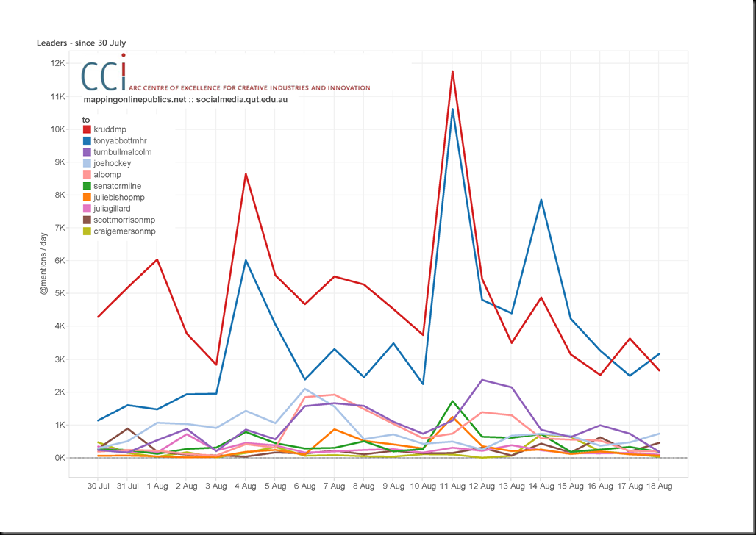Click the kruddmp peak point on 11 Aug
The image size is (756, 535).
click(x=452, y=71)
